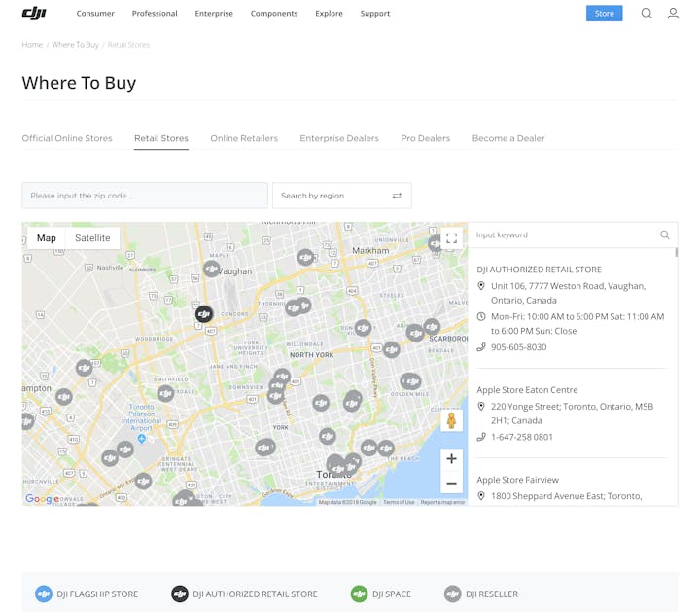Image resolution: width=700 pixels, height=612 pixels.
Task: Switch to Enterprise Dealers tab
Action: (x=339, y=138)
